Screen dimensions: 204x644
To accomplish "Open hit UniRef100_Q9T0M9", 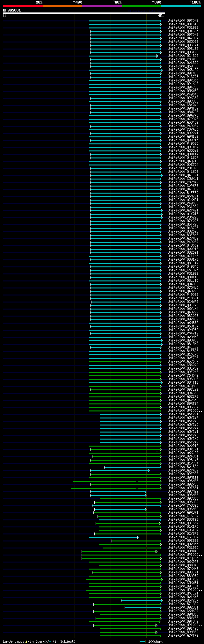I will [x=183, y=21].
